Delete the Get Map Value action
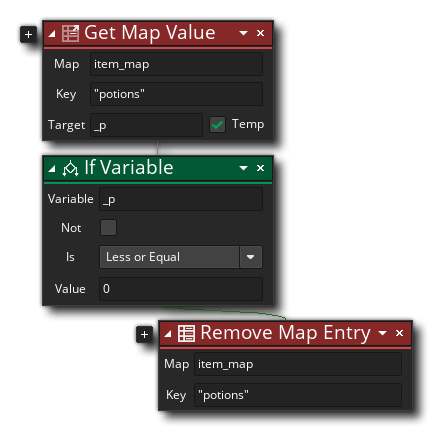Image resolution: width=433 pixels, height=431 pixels. pos(260,33)
